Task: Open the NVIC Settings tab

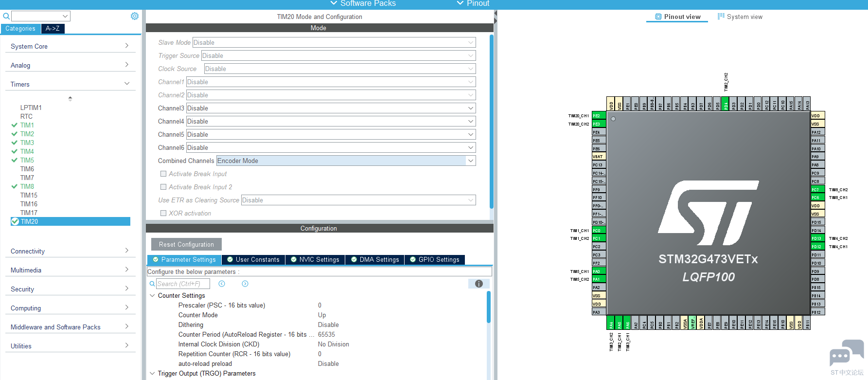Action: coord(315,259)
